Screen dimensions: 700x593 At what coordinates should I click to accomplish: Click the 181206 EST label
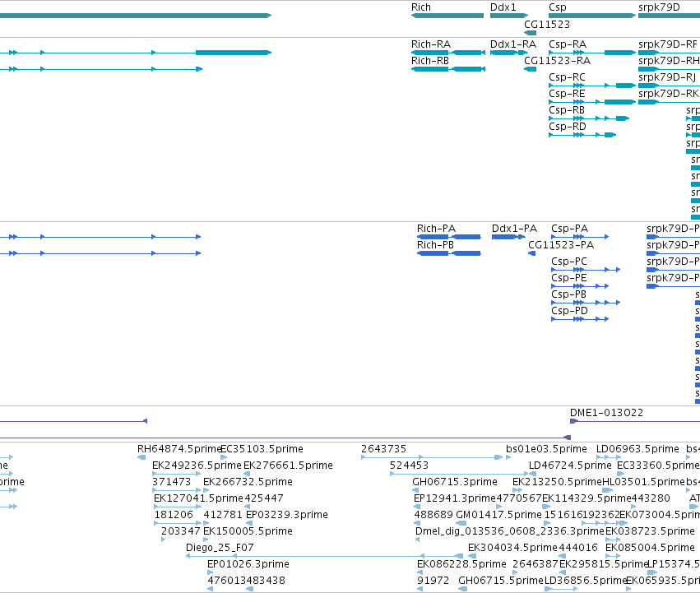(174, 515)
